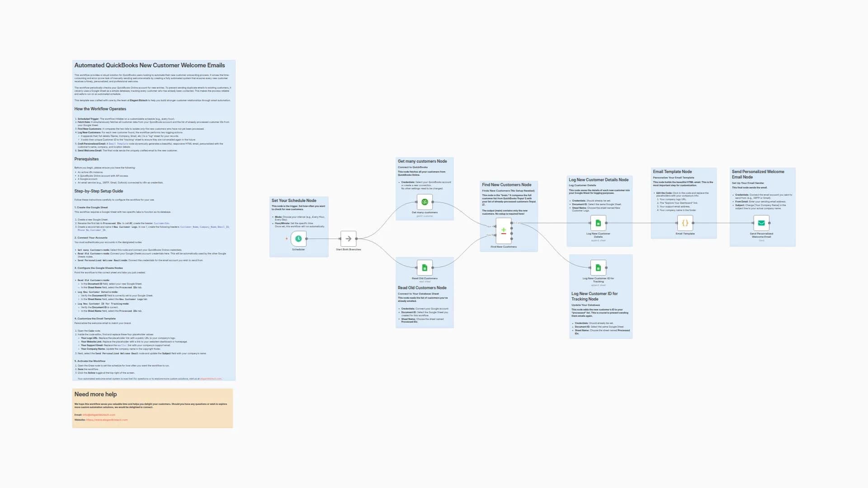Viewport: 868px width, 488px height.
Task: Select the 'Set Your Schedule Node' sticky title
Action: [294, 201]
